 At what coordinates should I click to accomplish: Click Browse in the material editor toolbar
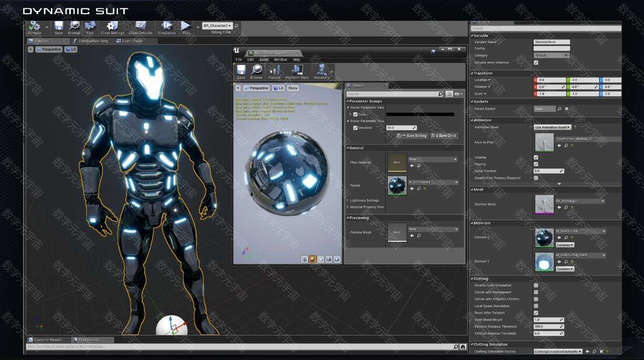256,72
